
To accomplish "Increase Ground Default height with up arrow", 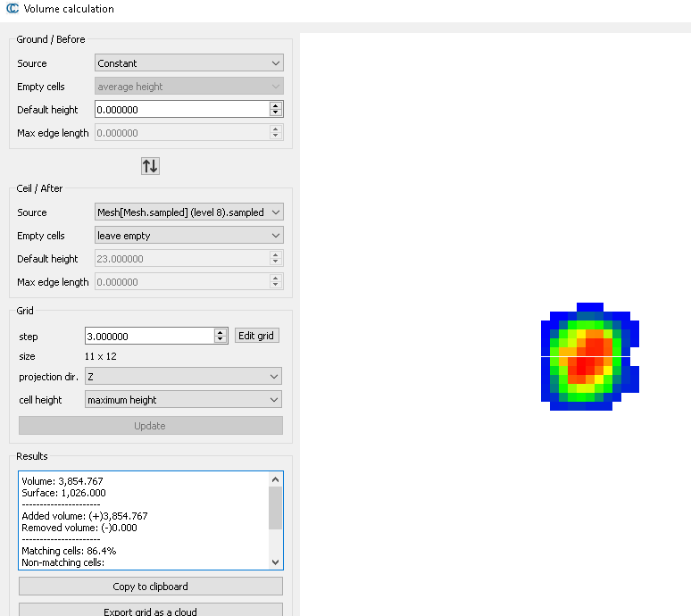I will click(x=276, y=106).
